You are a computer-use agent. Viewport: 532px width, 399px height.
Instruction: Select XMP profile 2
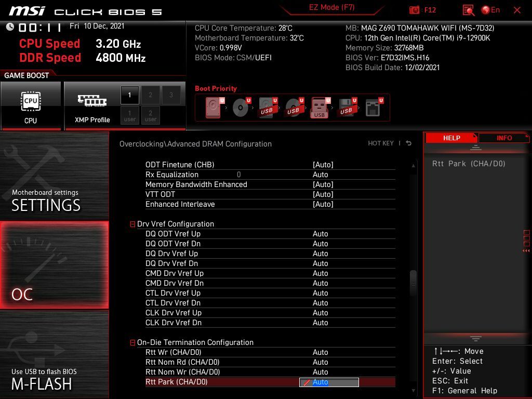point(150,95)
